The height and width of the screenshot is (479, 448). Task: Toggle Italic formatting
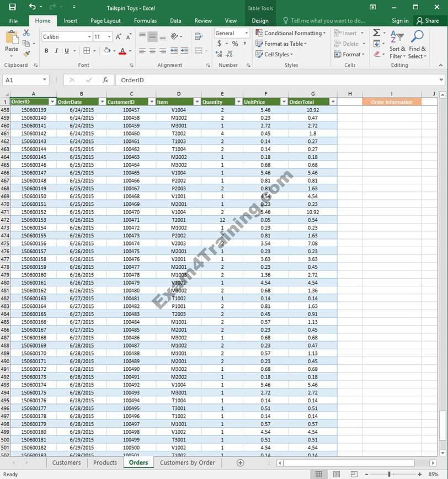click(56, 51)
